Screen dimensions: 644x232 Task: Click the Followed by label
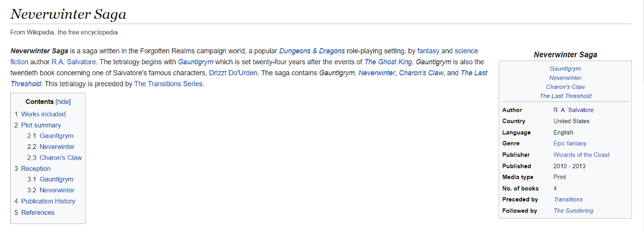click(519, 211)
